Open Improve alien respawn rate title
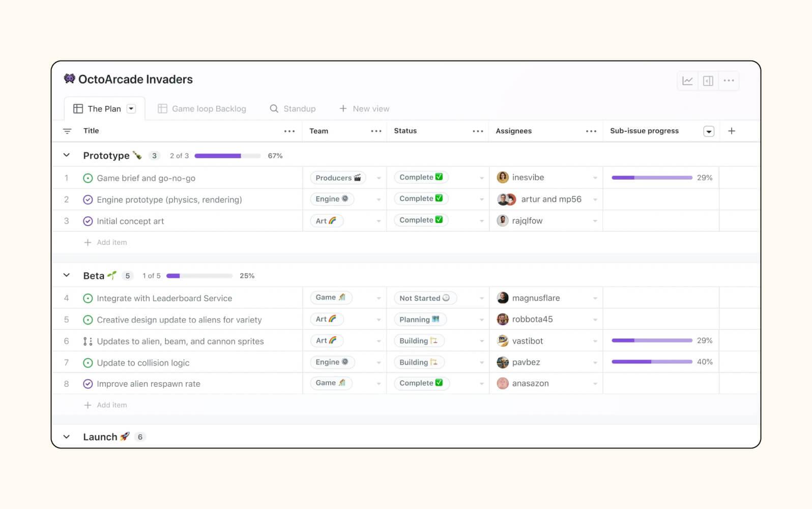 point(149,384)
